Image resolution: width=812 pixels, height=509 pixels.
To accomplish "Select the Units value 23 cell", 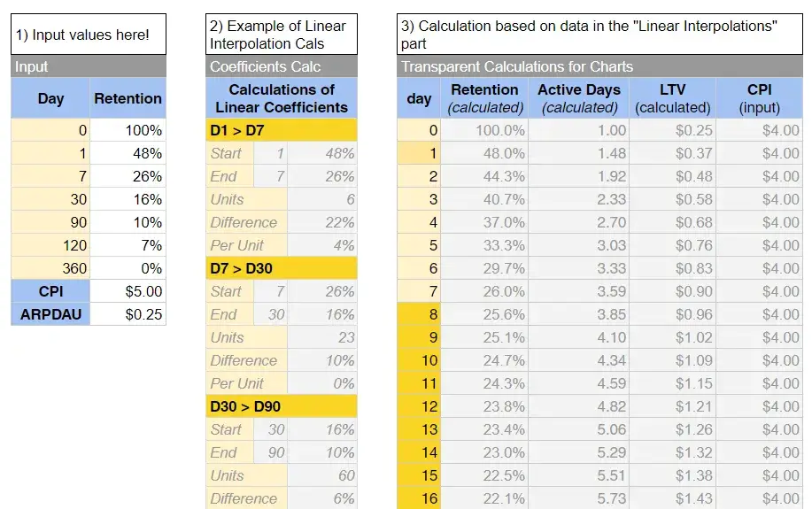I will 322,337.
